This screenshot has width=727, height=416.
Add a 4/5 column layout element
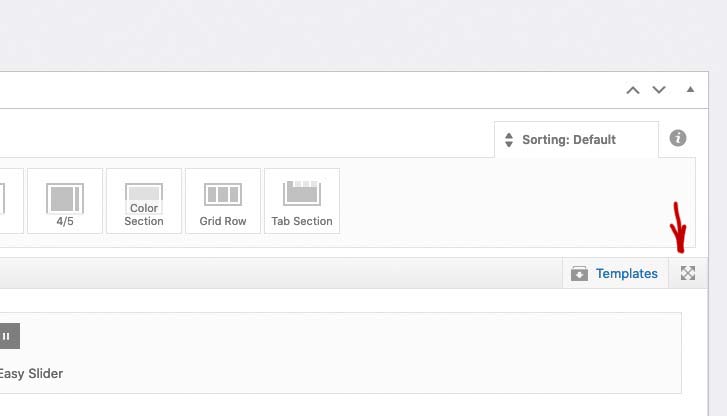[65, 201]
